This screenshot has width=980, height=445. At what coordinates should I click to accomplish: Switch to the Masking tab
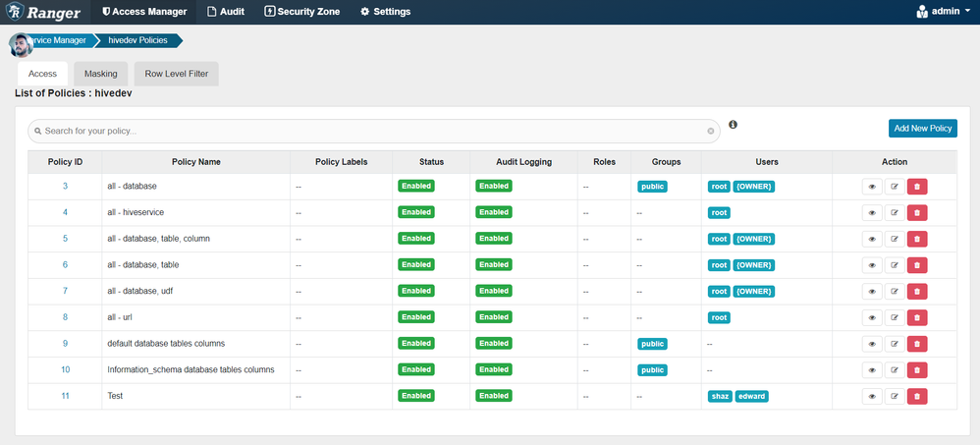[100, 74]
